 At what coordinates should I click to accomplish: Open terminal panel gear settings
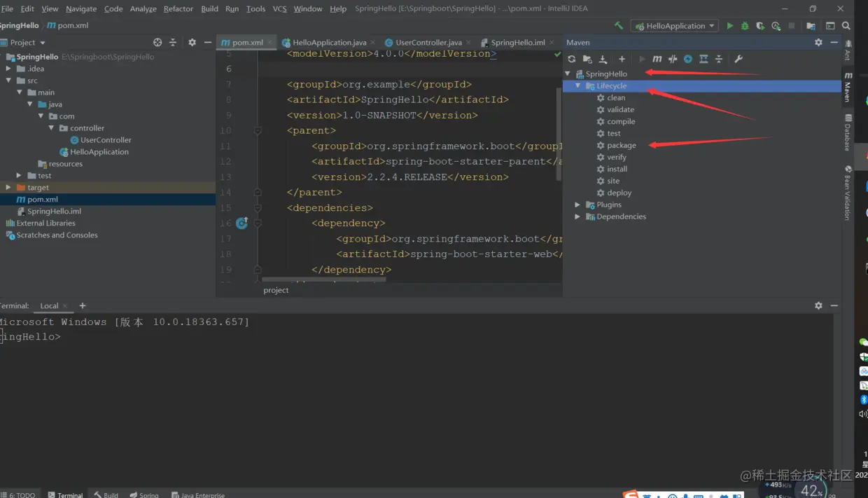point(818,305)
